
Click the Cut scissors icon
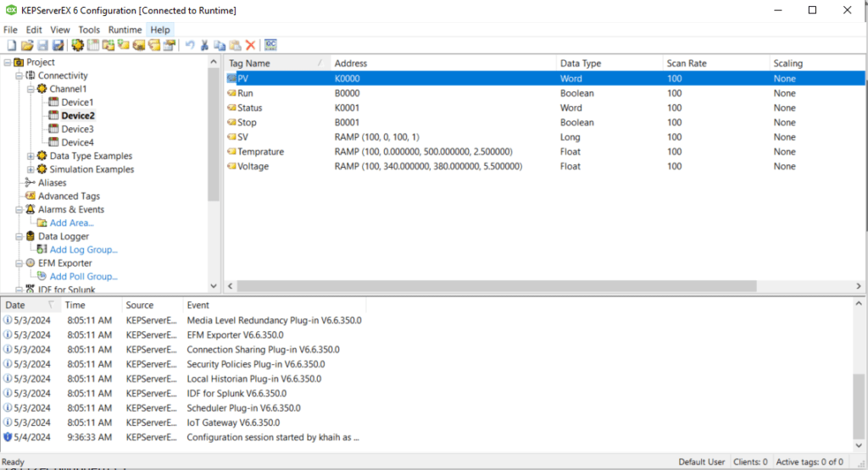pos(205,46)
